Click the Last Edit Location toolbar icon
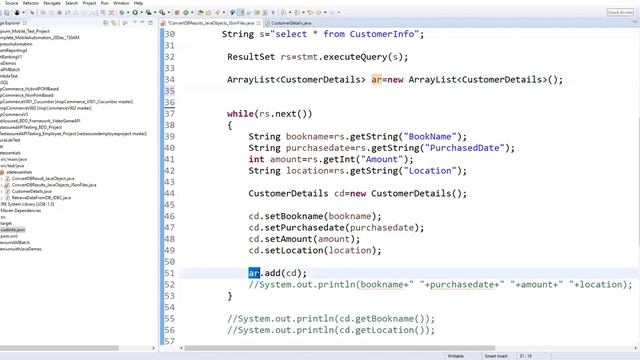The height and width of the screenshot is (360, 640). coord(310,12)
